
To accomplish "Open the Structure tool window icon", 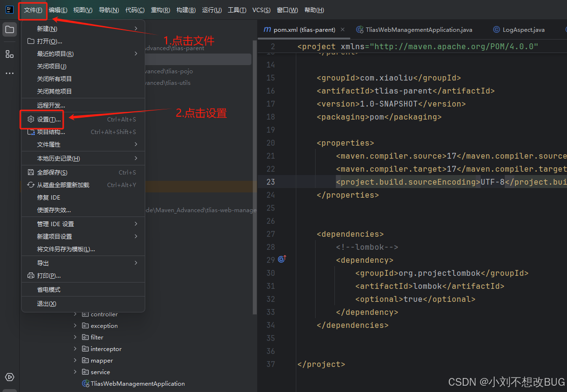I will 10,54.
